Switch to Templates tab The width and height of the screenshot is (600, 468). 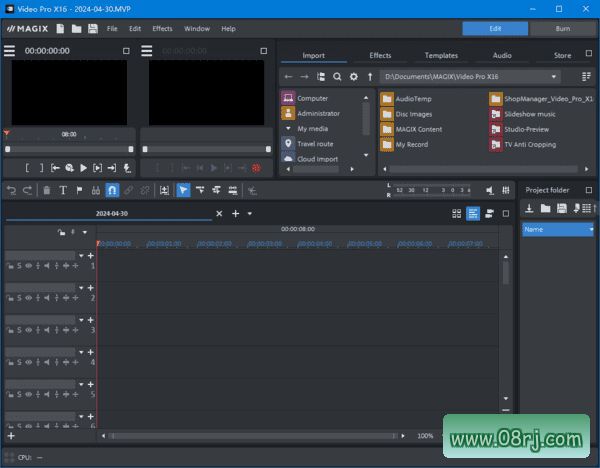coord(441,55)
